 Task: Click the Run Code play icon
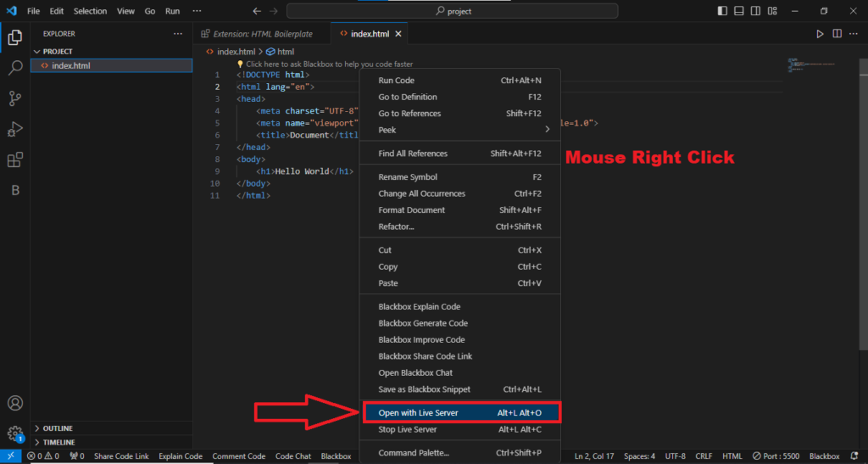pyautogui.click(x=820, y=34)
